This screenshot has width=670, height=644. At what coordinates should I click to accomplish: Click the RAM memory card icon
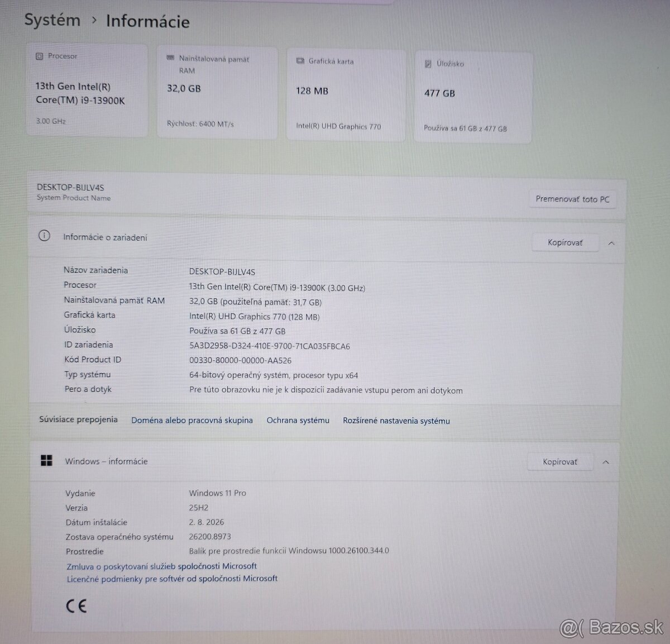(x=170, y=58)
